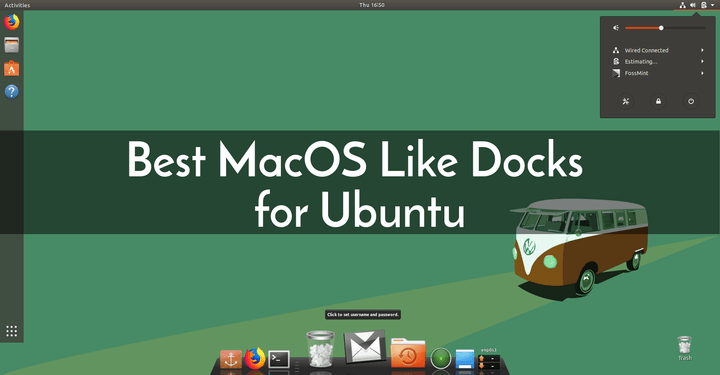Open Terminal from the bottom dock
The width and height of the screenshot is (720, 375).
[x=279, y=359]
